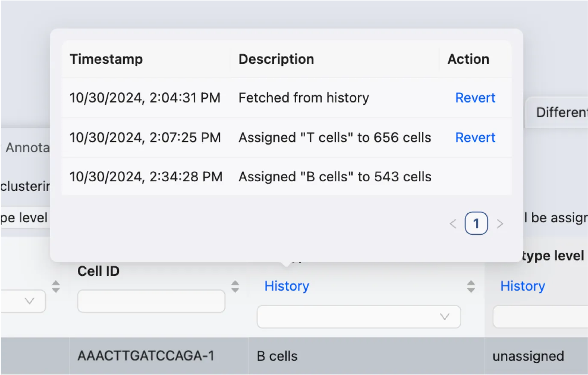588x375 pixels.
Task: Revert the "Fetched from history" entry
Action: (x=475, y=98)
